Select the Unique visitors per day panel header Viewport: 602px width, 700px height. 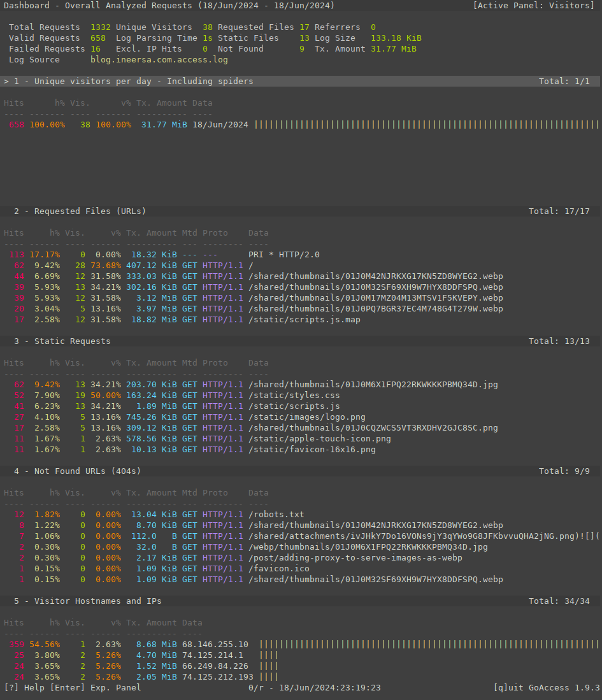(300, 82)
